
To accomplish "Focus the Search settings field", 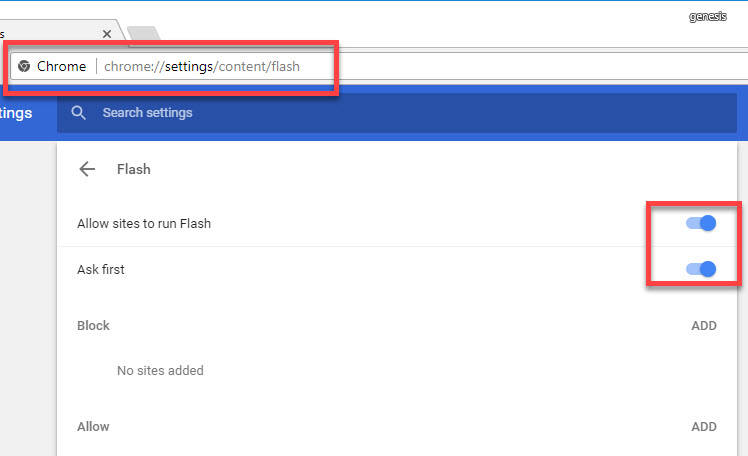I will coord(397,113).
